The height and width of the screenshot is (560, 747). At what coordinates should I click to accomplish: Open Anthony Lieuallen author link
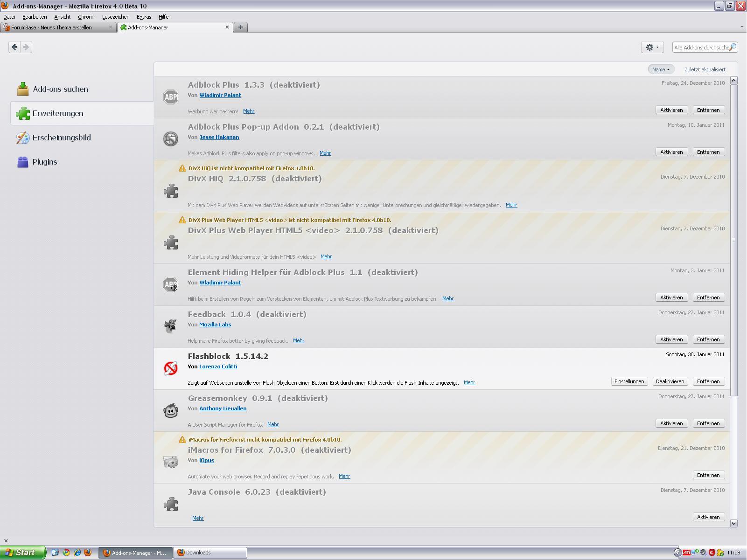pos(223,408)
